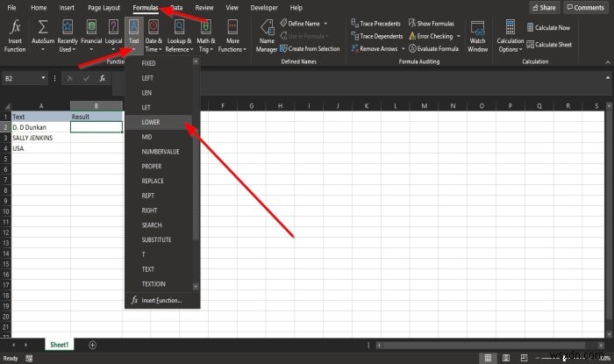
Task: Switch to Page Layout view in status bar
Action: [506, 358]
